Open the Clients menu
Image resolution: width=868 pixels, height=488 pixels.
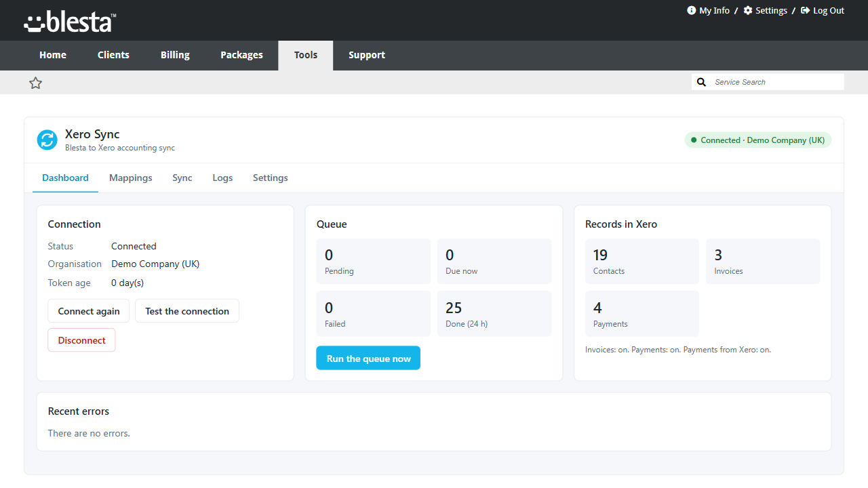[113, 55]
